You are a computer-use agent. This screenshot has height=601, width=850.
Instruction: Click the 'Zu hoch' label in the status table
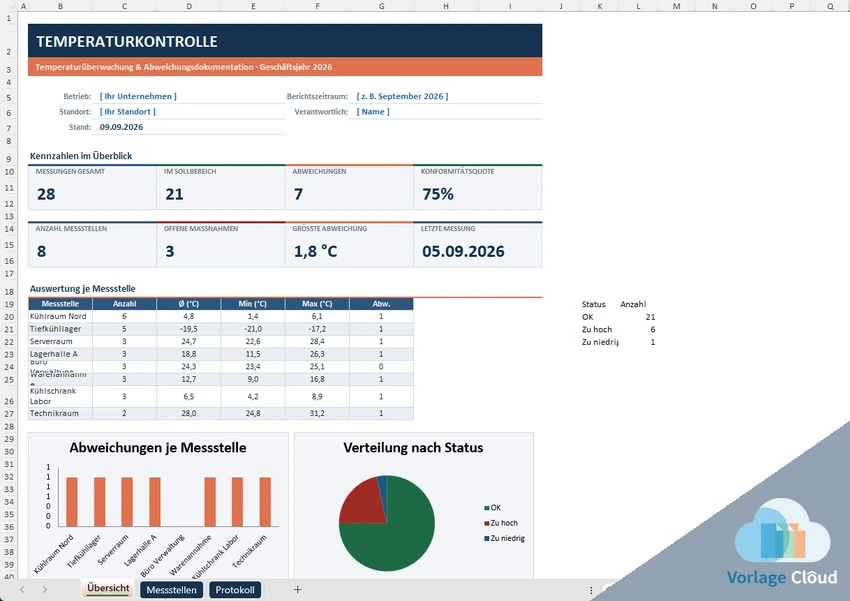(x=597, y=329)
